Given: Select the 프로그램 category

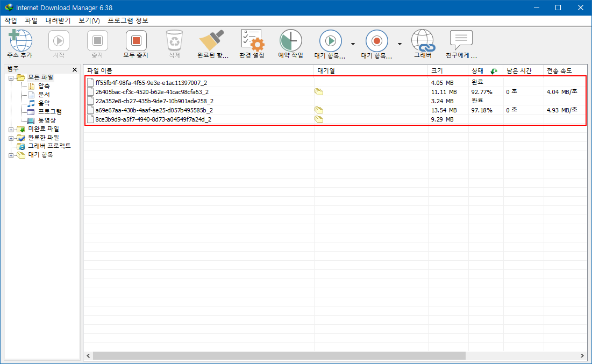Looking at the screenshot, I should [x=50, y=112].
